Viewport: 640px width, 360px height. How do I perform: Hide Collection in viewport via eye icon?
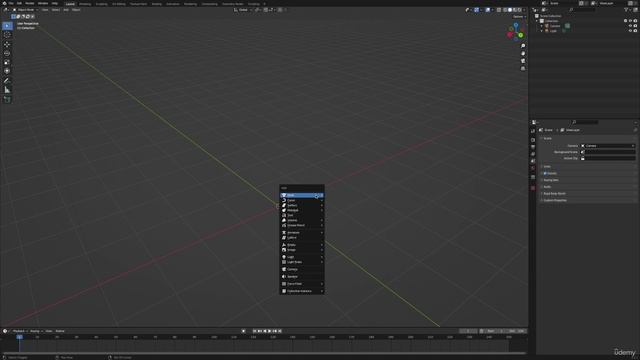631,21
